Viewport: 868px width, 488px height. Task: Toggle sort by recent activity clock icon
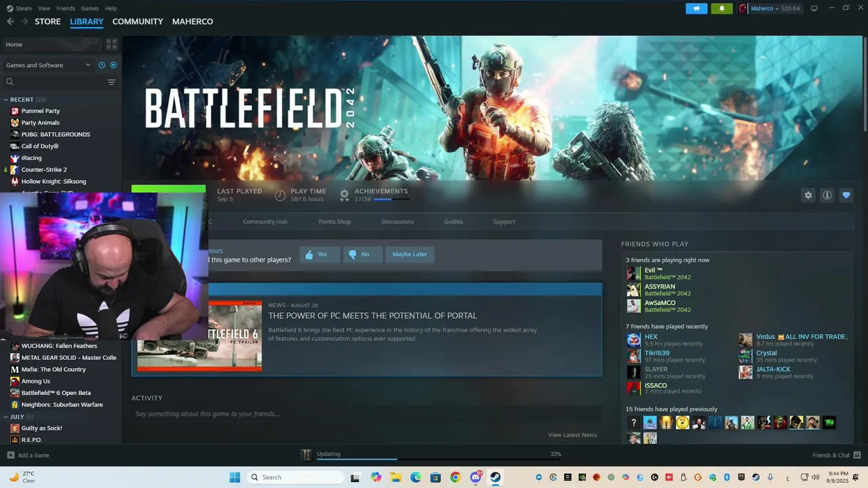pyautogui.click(x=102, y=65)
